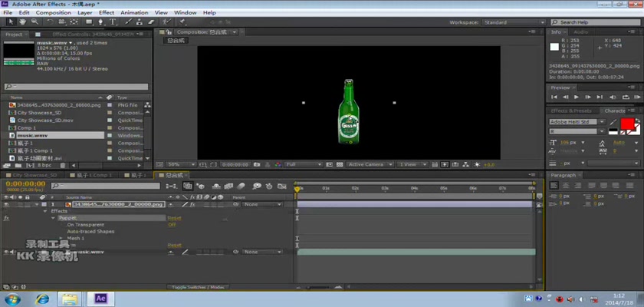Toggle the Puppet effect fx switch
This screenshot has height=307, width=644.
pos(6,218)
